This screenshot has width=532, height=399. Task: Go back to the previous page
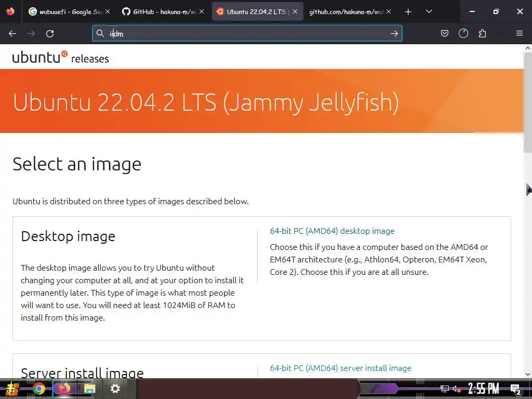(x=12, y=34)
